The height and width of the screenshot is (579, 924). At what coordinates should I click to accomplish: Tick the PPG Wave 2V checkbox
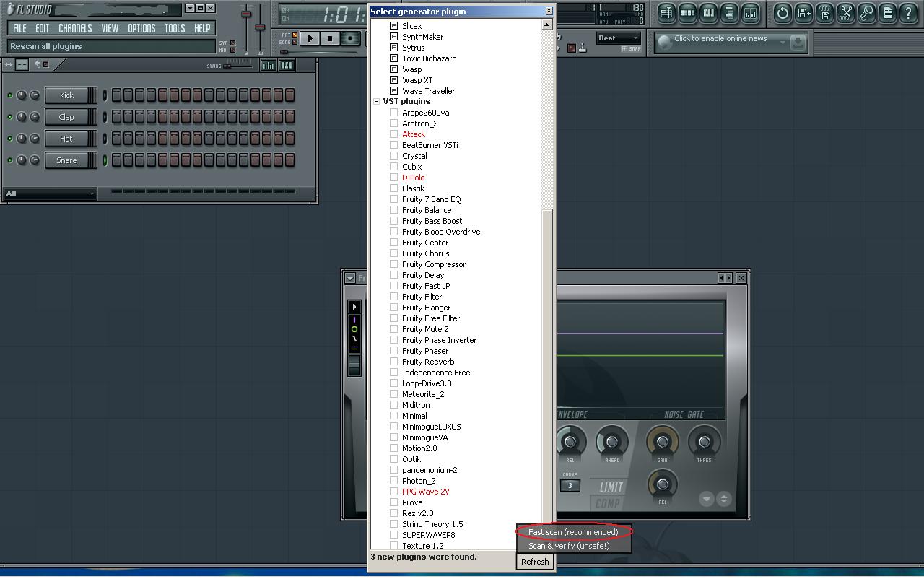point(394,492)
